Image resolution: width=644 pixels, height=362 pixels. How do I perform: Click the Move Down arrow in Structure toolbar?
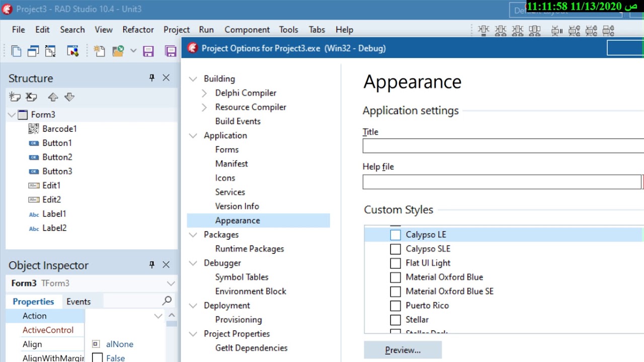[x=69, y=97]
